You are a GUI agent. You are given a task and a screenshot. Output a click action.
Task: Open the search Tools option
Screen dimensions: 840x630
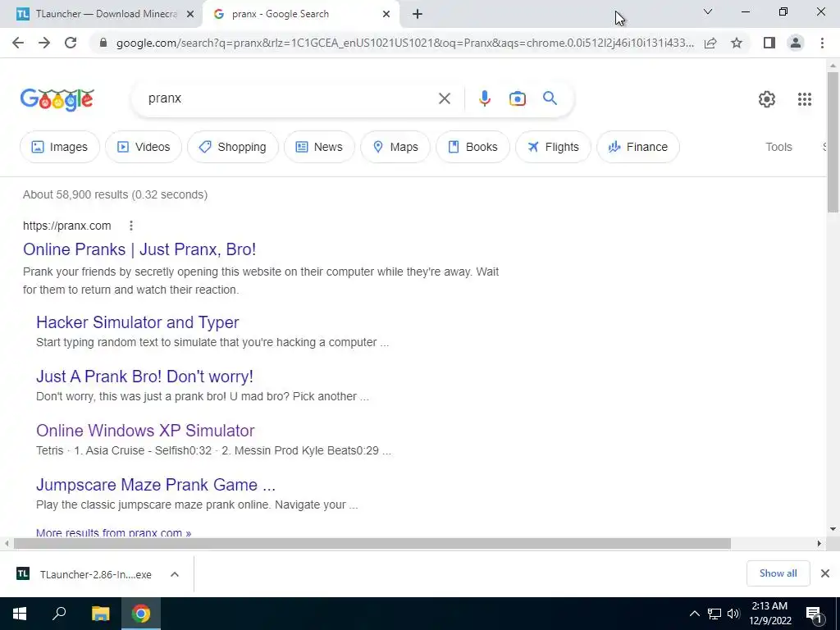click(778, 147)
